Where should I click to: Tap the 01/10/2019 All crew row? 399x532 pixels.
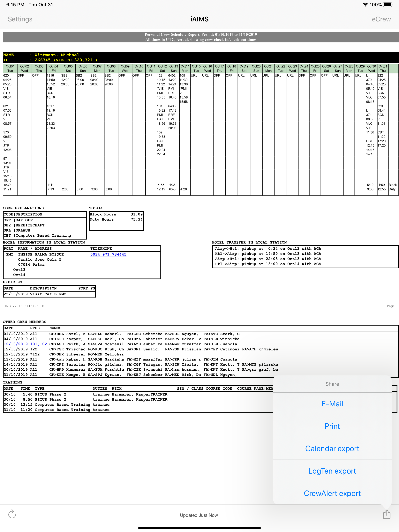(x=122, y=334)
